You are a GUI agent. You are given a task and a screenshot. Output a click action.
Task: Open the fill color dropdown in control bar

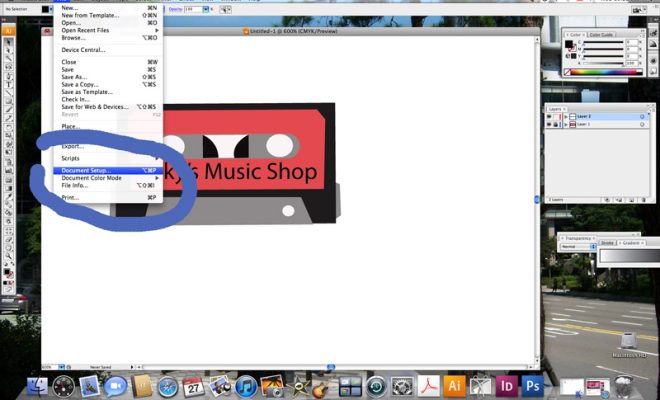coord(51,9)
